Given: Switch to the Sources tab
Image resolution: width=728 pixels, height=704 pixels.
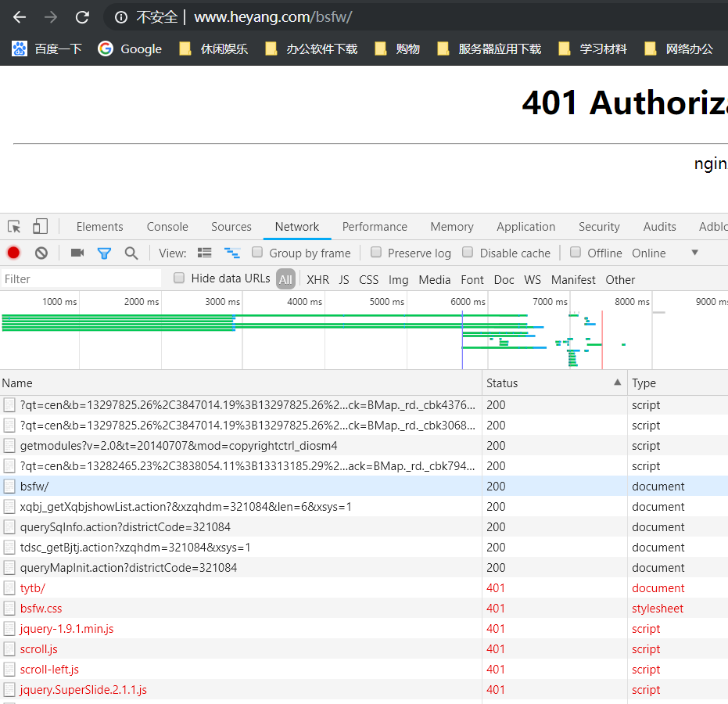Looking at the screenshot, I should 231,227.
